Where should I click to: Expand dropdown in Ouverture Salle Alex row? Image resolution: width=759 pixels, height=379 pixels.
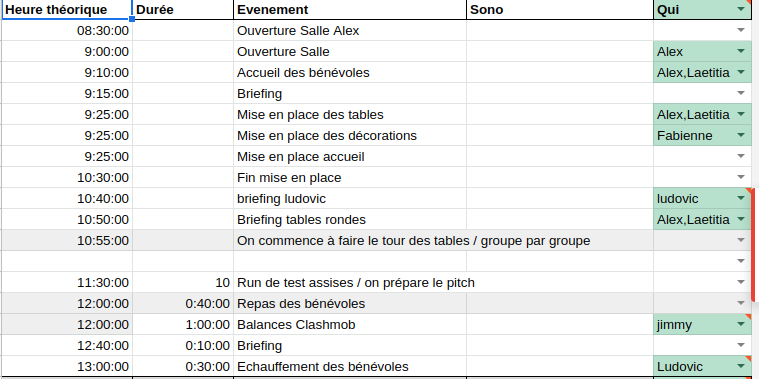point(741,30)
